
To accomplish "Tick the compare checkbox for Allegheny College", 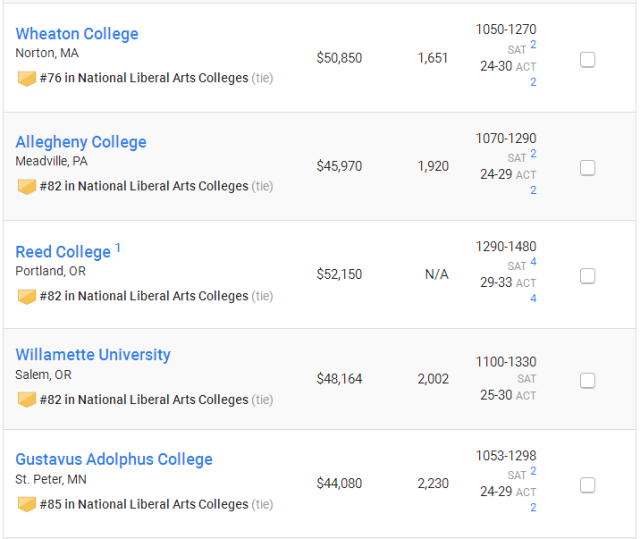I will point(587,168).
